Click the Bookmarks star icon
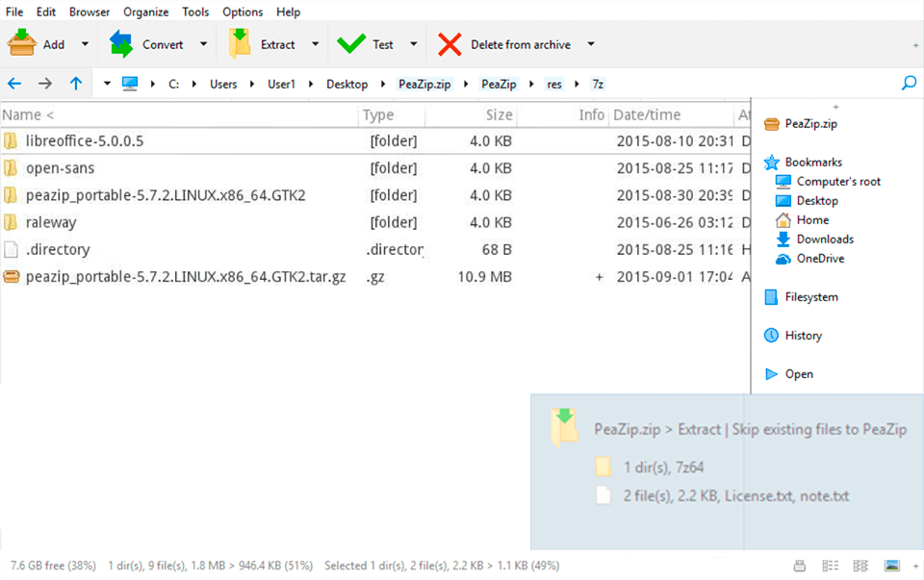Image resolution: width=924 pixels, height=580 pixels. pyautogui.click(x=771, y=163)
